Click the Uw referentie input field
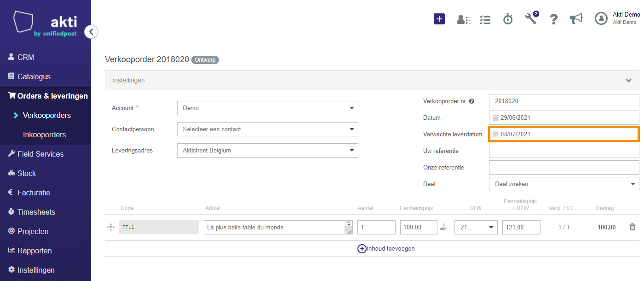 pyautogui.click(x=564, y=151)
